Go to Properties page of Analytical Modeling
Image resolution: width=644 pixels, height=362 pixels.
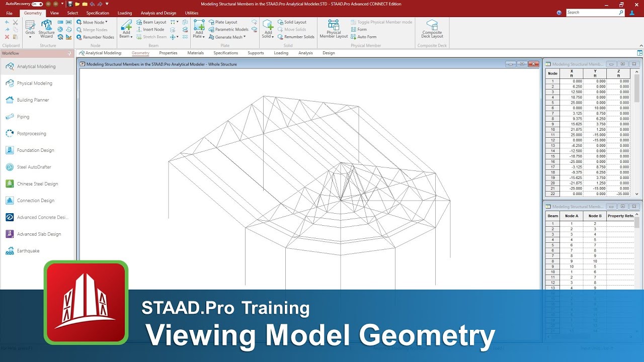[168, 53]
